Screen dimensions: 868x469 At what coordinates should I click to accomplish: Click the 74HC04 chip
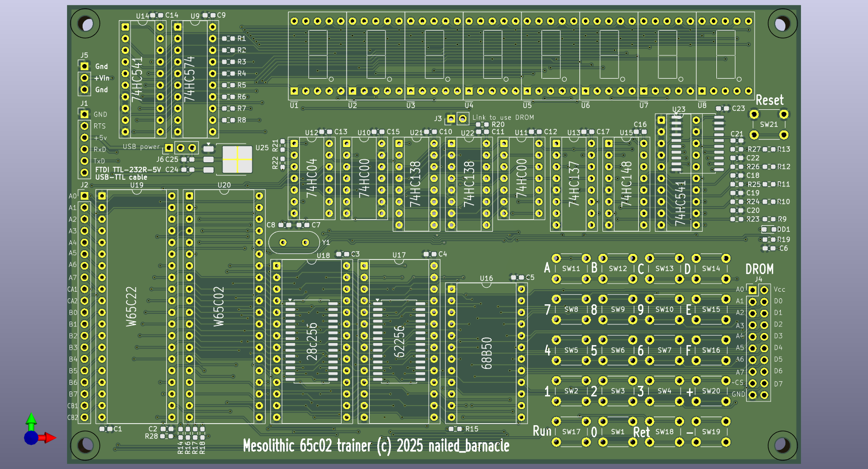tap(312, 178)
